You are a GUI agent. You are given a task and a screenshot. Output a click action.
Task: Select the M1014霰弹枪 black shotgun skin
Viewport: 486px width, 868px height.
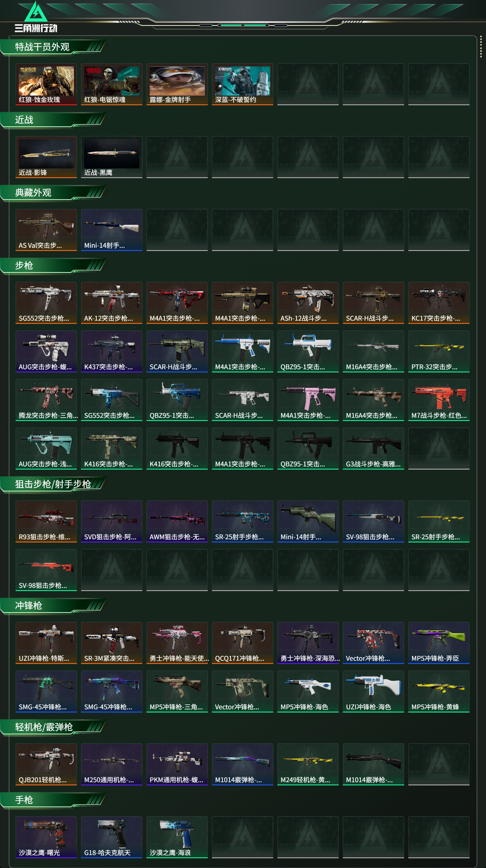(374, 764)
